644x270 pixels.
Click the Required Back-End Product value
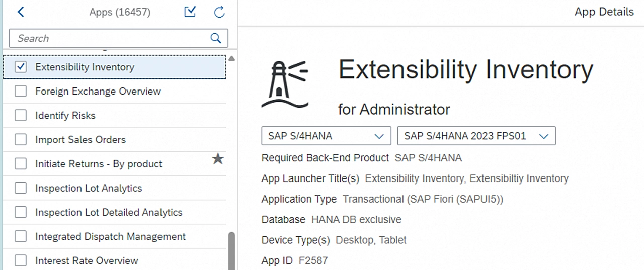(x=428, y=158)
